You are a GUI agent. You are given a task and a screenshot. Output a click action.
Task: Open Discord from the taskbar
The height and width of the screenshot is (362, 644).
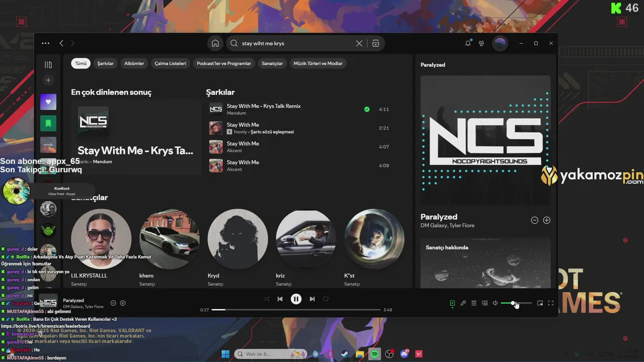click(404, 354)
